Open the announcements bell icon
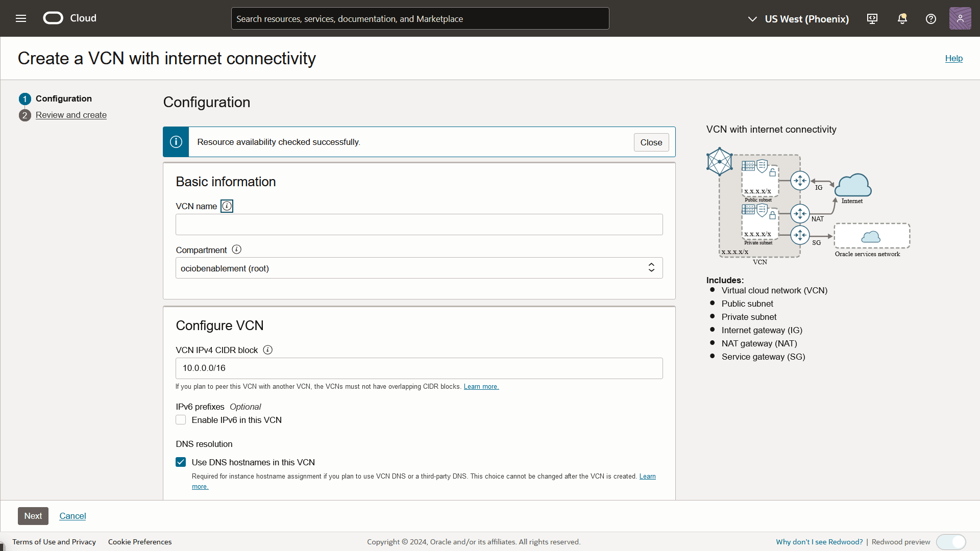 pyautogui.click(x=902, y=19)
